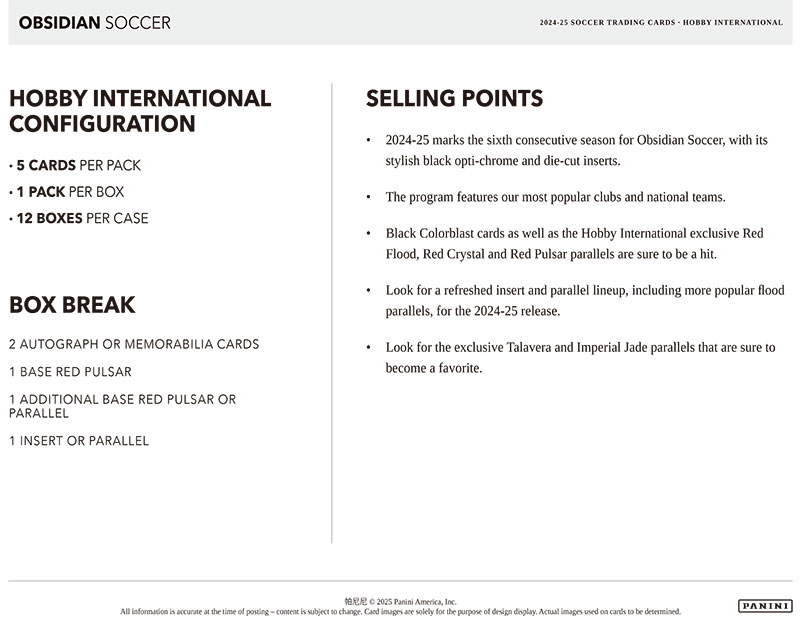Select the 1 Additional Base Red Pulsar line
Image resolution: width=800 pixels, height=618 pixels.
(x=122, y=405)
